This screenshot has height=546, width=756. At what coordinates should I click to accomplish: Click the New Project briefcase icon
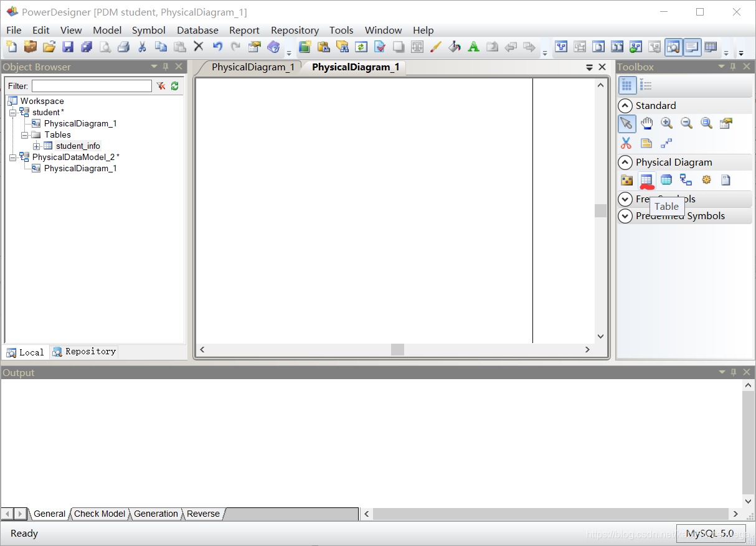[x=31, y=47]
